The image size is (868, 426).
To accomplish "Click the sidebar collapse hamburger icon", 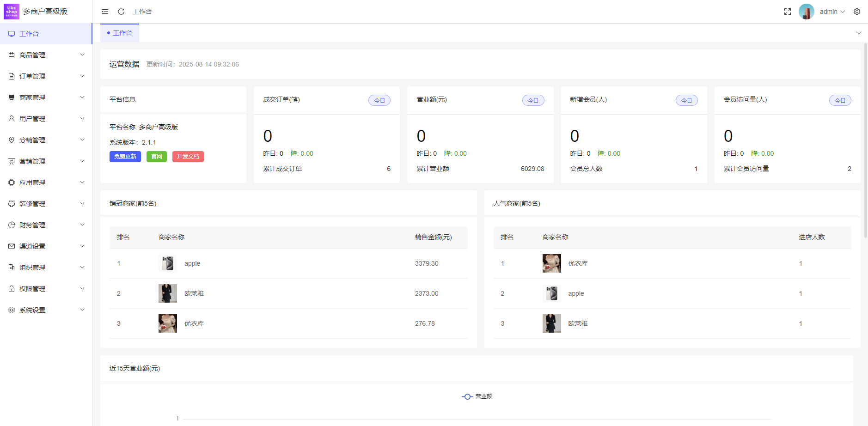I will (x=105, y=12).
